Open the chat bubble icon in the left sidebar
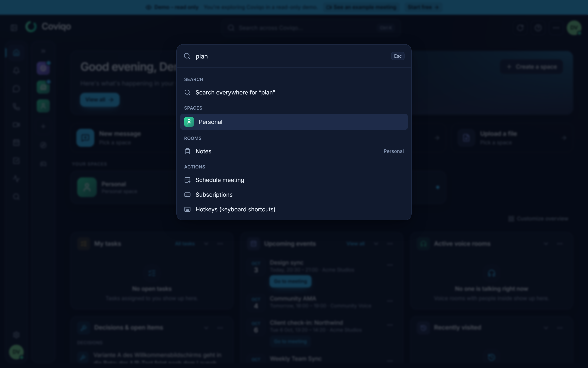588x368 pixels. 16,89
